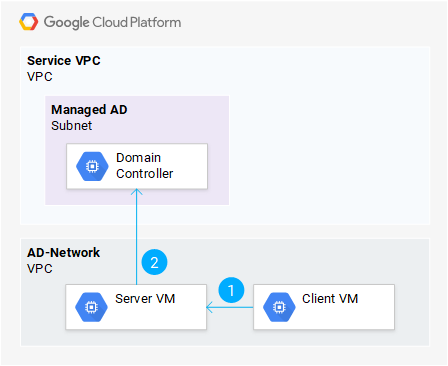Select the Server VM text label
448x366 pixels.
145,299
